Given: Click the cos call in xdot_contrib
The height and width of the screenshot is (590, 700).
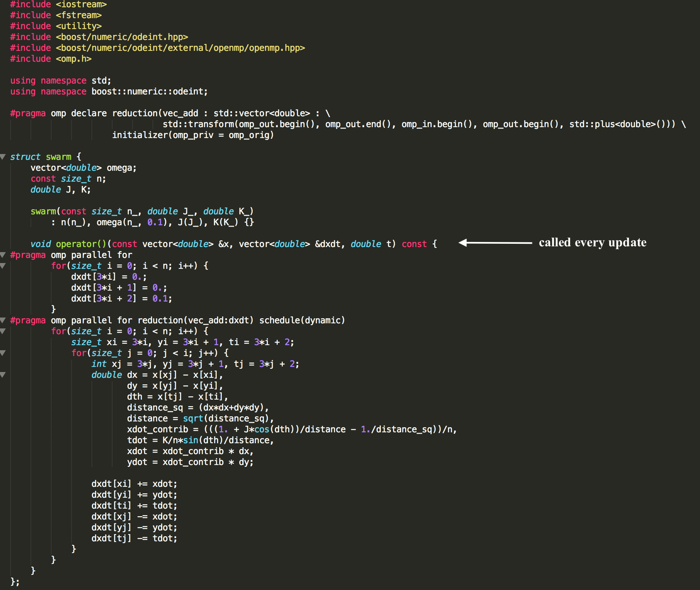Looking at the screenshot, I should [x=261, y=429].
